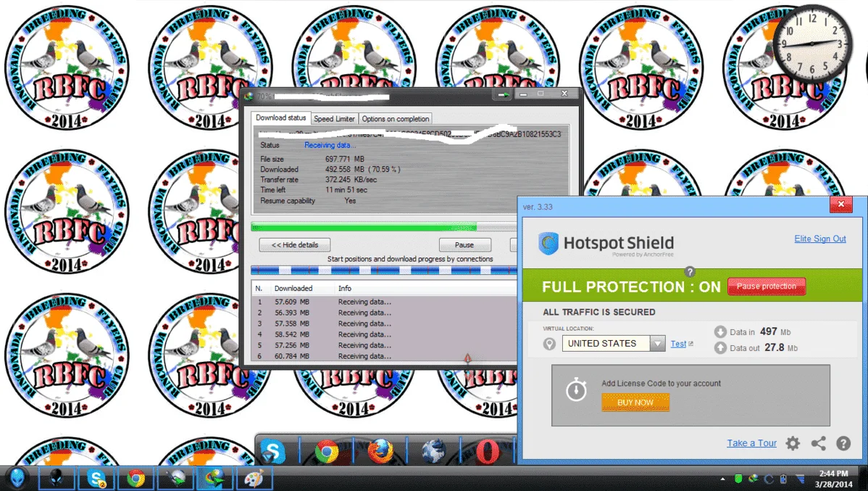This screenshot has width=868, height=491.
Task: Click the Downloaded column header
Action: tap(293, 288)
